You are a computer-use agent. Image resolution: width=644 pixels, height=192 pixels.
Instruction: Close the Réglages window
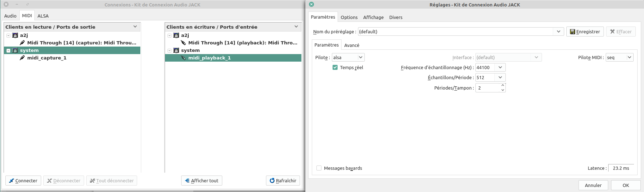click(311, 4)
